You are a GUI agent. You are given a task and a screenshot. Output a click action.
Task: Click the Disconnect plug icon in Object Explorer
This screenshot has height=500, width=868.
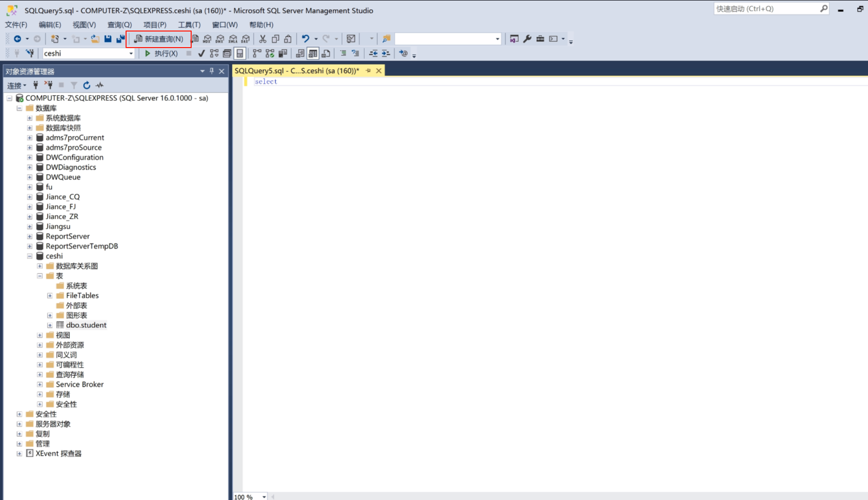coord(49,85)
